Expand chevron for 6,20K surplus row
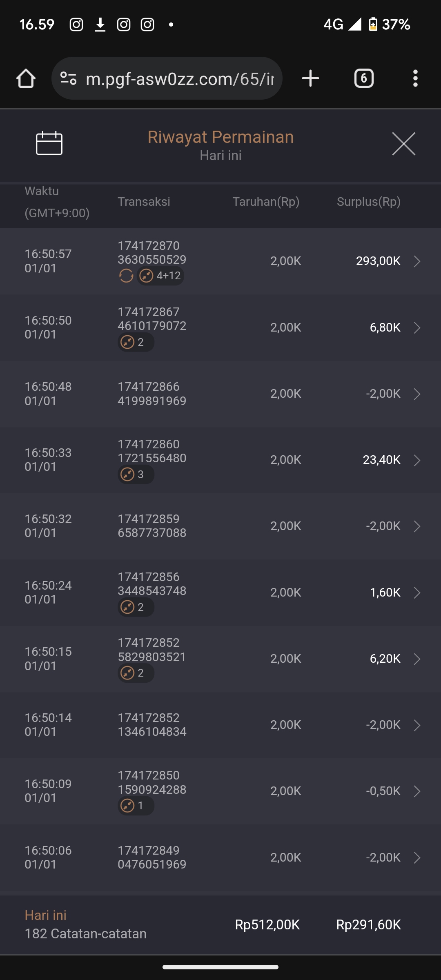 417,659
